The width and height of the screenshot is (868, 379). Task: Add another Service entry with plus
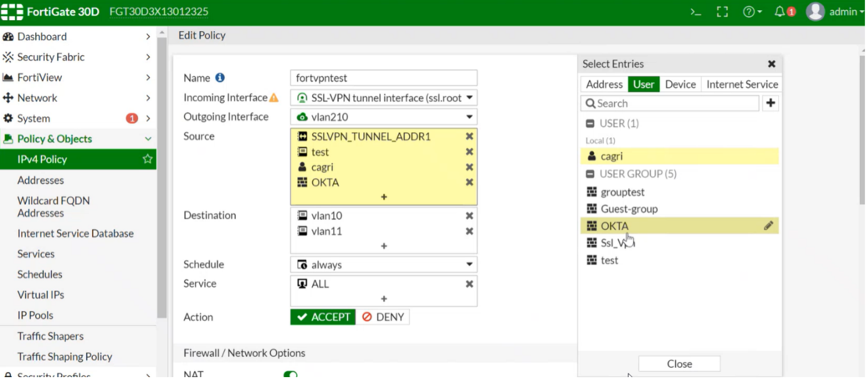click(384, 299)
